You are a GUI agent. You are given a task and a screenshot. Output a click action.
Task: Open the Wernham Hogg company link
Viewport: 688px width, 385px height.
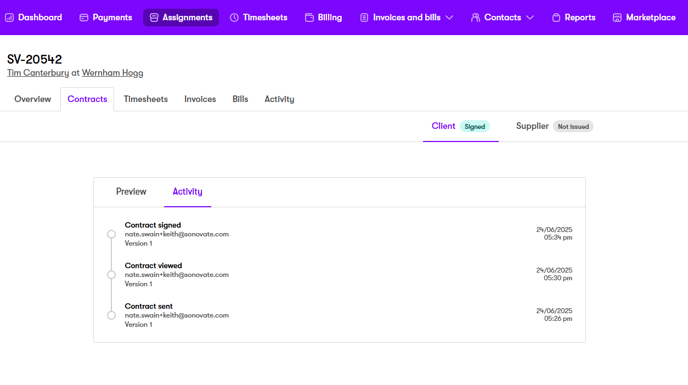(112, 73)
